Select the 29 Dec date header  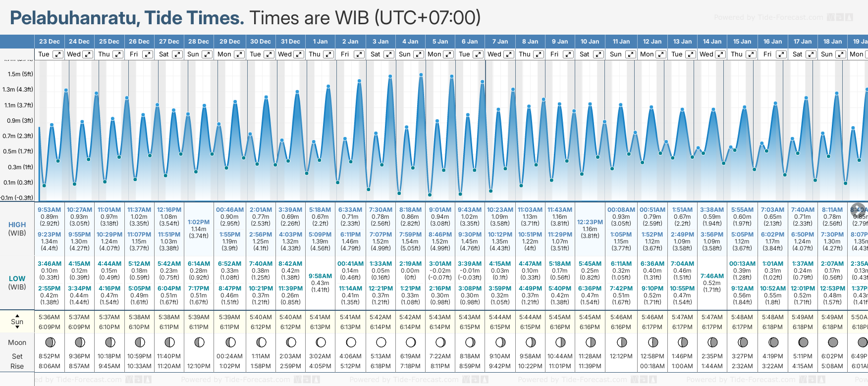(x=230, y=42)
